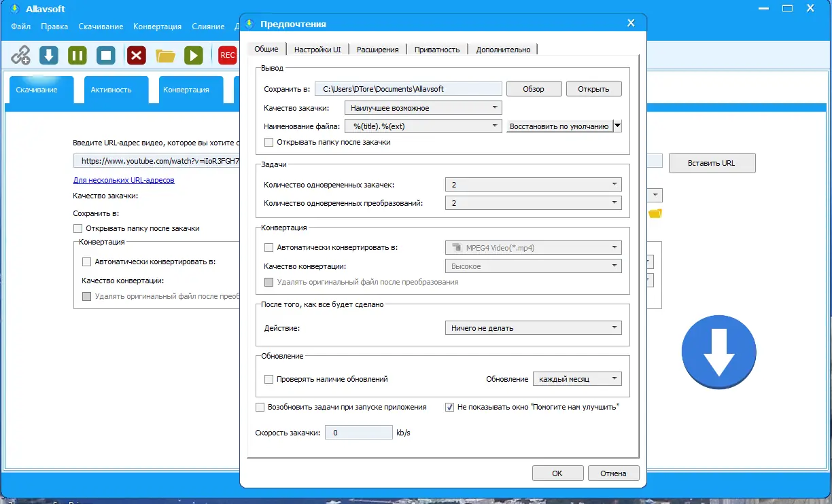The width and height of the screenshot is (832, 504).
Task: Click the green pause toolbar icon
Action: pos(77,55)
